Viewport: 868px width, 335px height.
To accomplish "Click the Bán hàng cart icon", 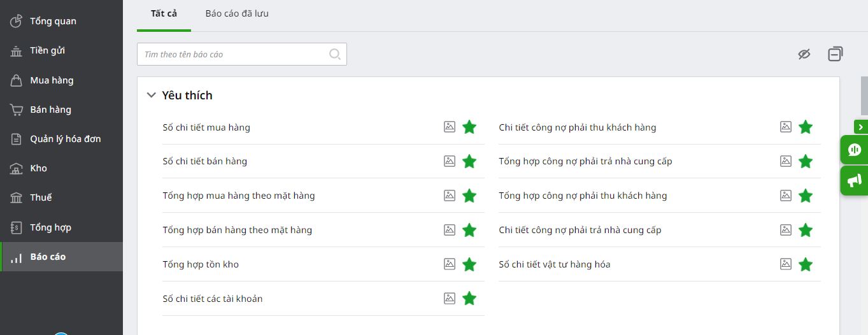I will tap(17, 110).
